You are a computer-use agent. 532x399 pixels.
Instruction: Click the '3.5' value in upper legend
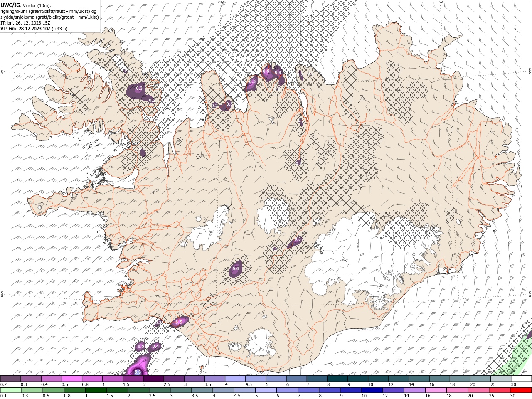point(208,384)
